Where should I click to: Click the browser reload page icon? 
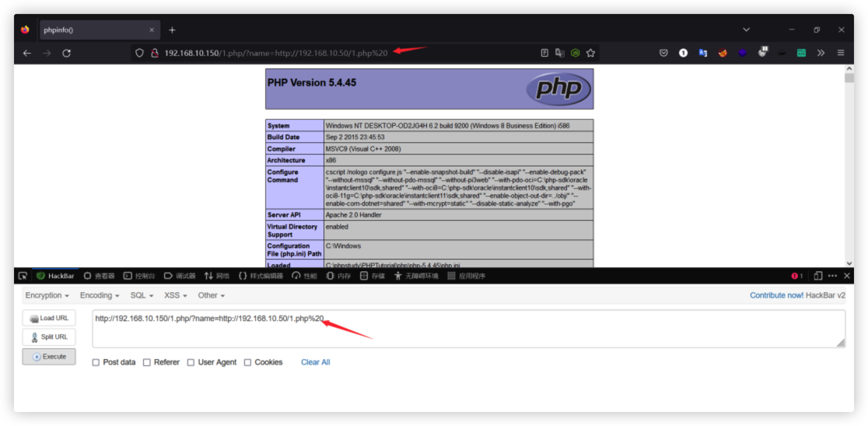(66, 53)
